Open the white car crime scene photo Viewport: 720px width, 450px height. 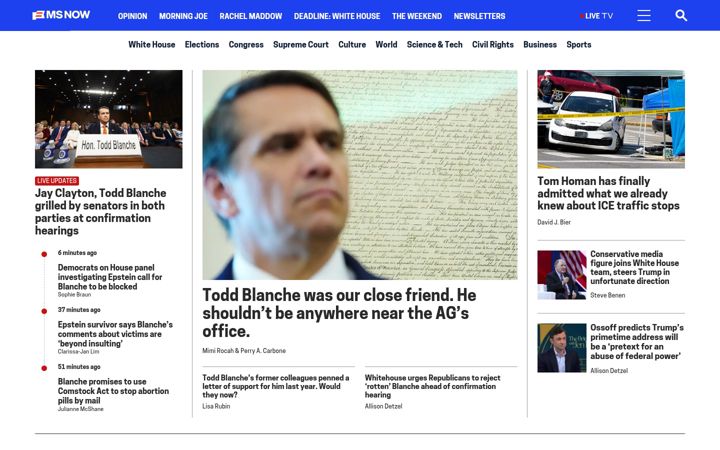[611, 119]
